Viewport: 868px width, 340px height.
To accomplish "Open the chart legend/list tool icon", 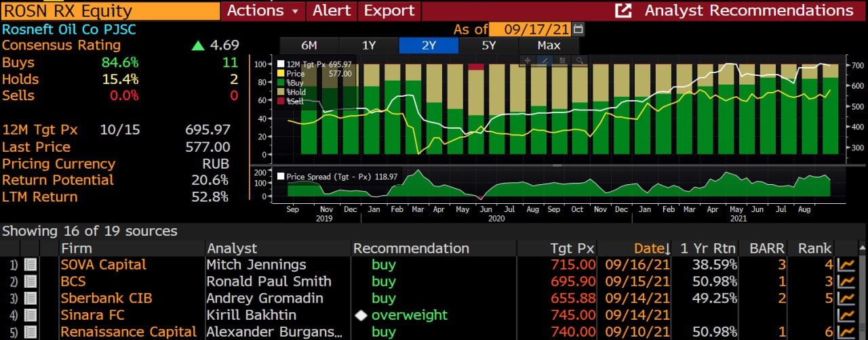I will 562,60.
